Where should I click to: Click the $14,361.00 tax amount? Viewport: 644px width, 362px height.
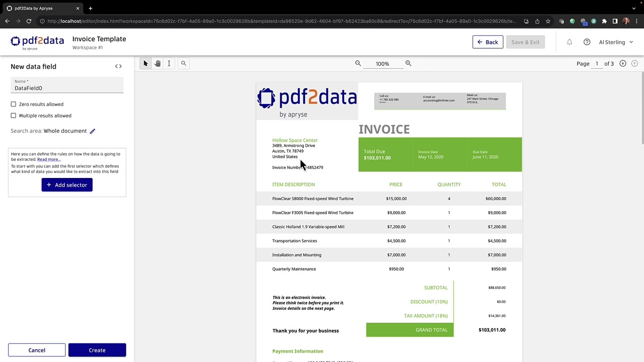[497, 316]
